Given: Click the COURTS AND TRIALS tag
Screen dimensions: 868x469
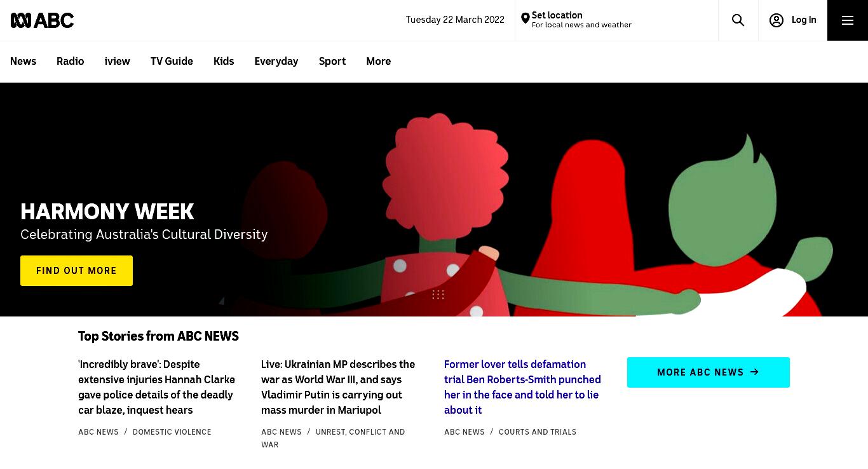Looking at the screenshot, I should pyautogui.click(x=538, y=432).
